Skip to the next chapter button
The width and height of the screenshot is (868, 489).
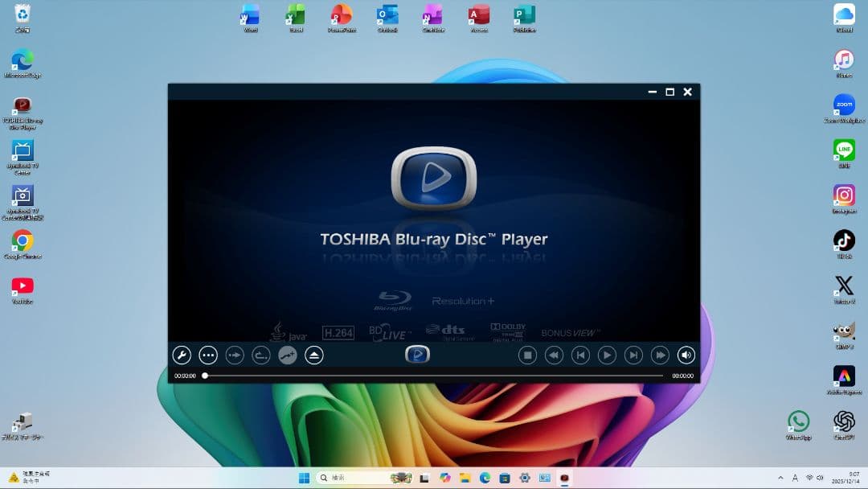click(x=634, y=355)
